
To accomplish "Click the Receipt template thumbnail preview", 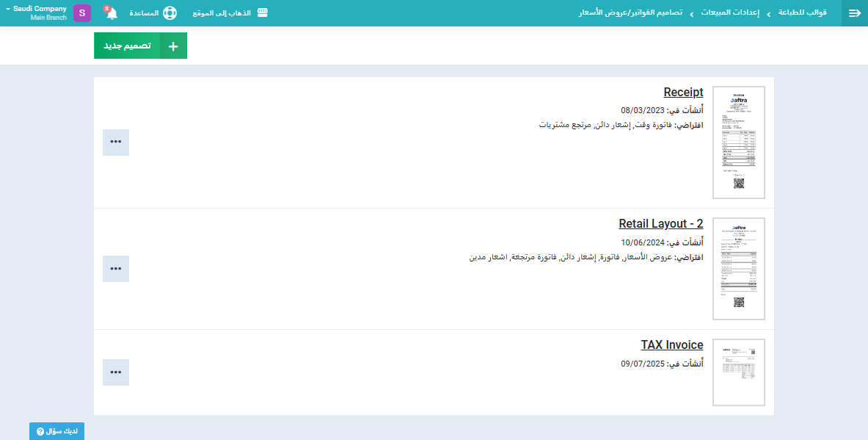I will (739, 143).
